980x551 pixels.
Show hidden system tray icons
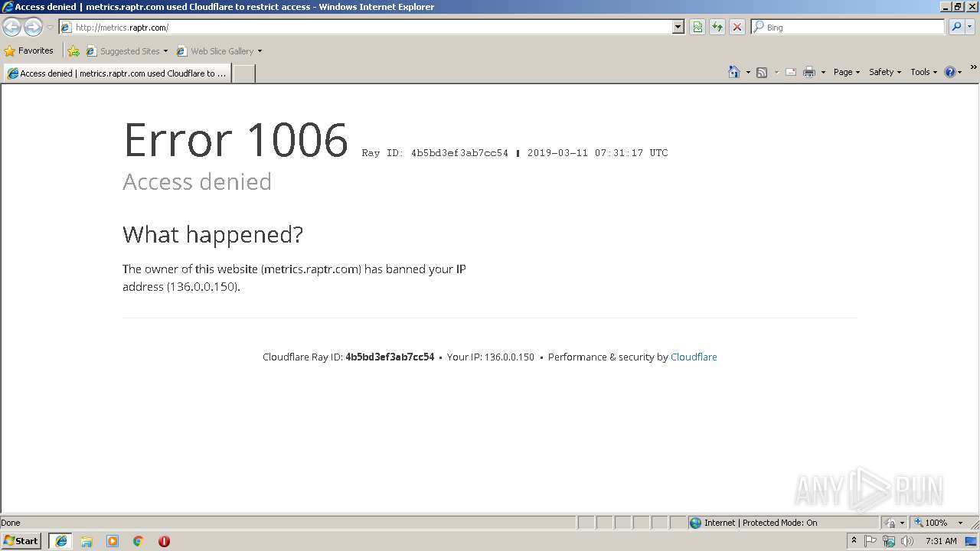click(x=854, y=541)
